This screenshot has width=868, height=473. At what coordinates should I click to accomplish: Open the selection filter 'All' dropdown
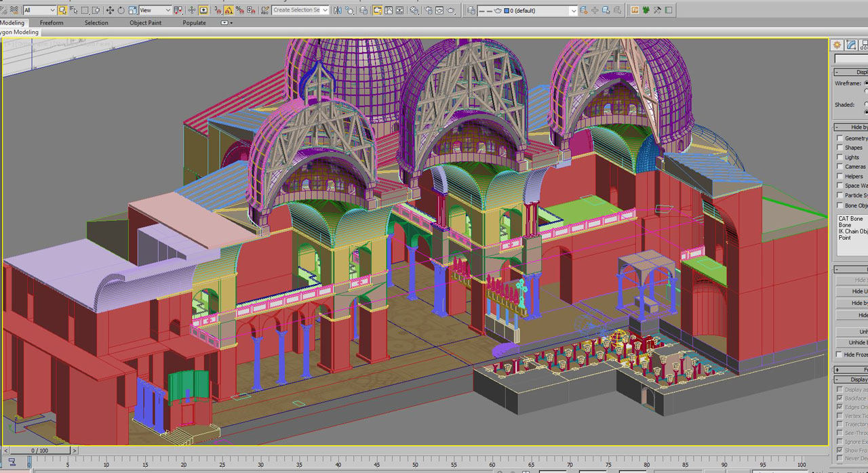(x=39, y=10)
